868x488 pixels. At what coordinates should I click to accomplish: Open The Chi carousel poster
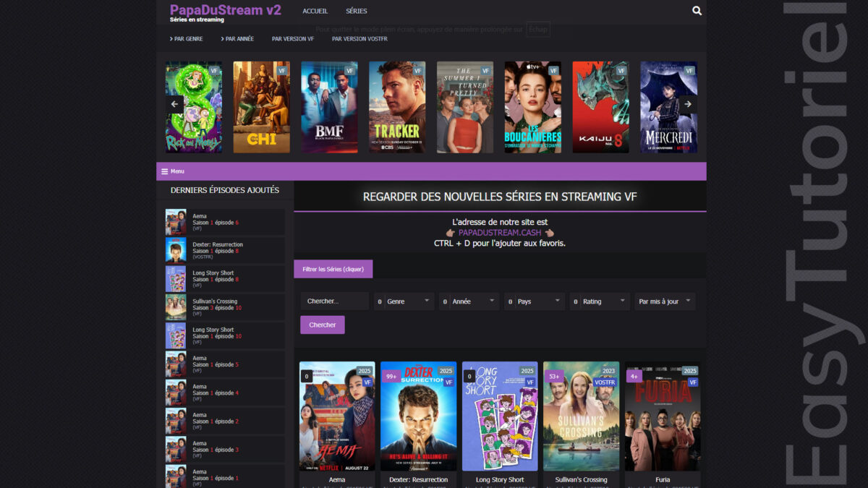[261, 107]
